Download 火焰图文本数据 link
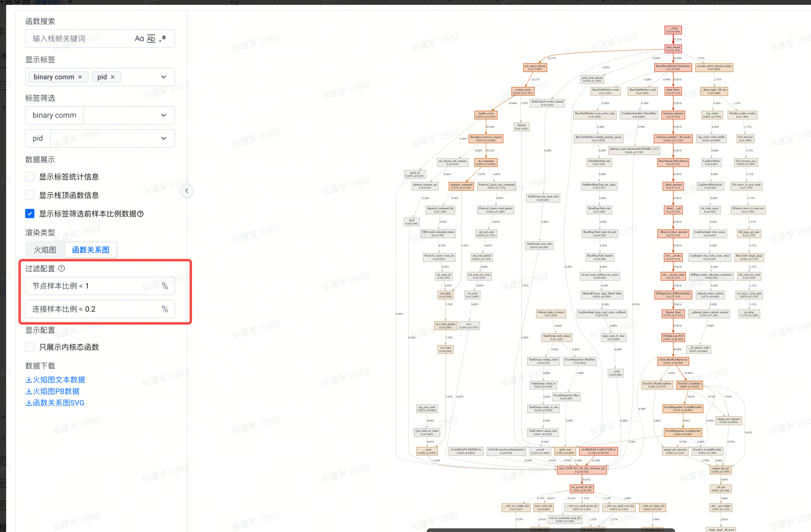Viewport: 811px width, 532px height. [56, 380]
